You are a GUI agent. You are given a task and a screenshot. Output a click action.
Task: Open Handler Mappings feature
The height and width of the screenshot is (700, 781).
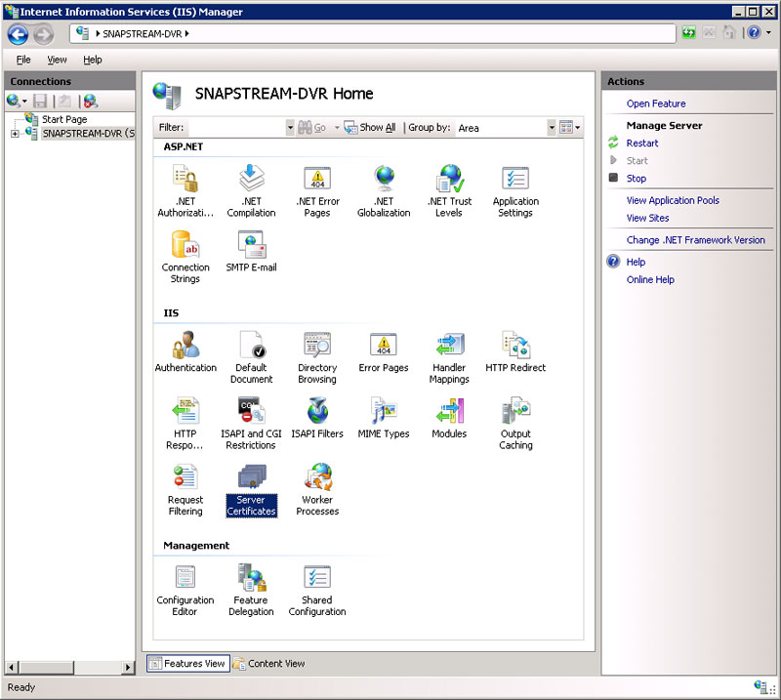[449, 357]
